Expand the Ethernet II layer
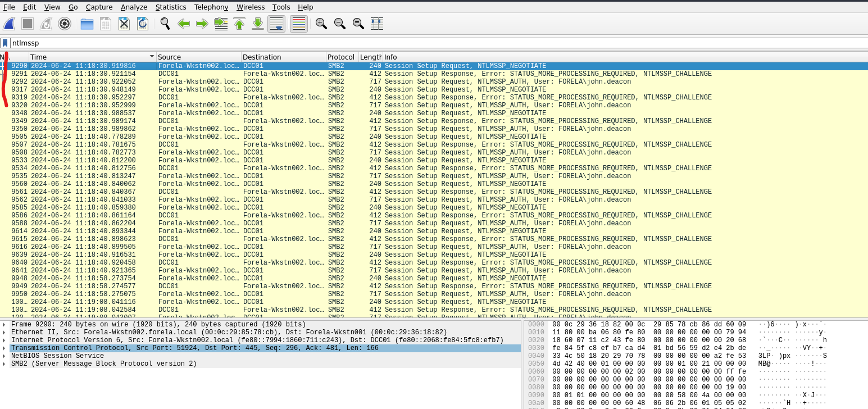868x409 pixels. pos(4,333)
